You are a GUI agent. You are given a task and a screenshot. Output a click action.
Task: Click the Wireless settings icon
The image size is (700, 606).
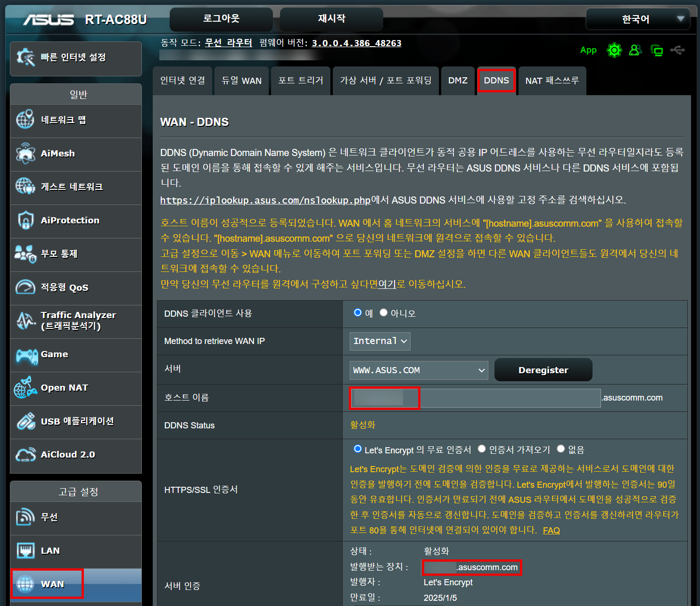pyautogui.click(x=25, y=517)
